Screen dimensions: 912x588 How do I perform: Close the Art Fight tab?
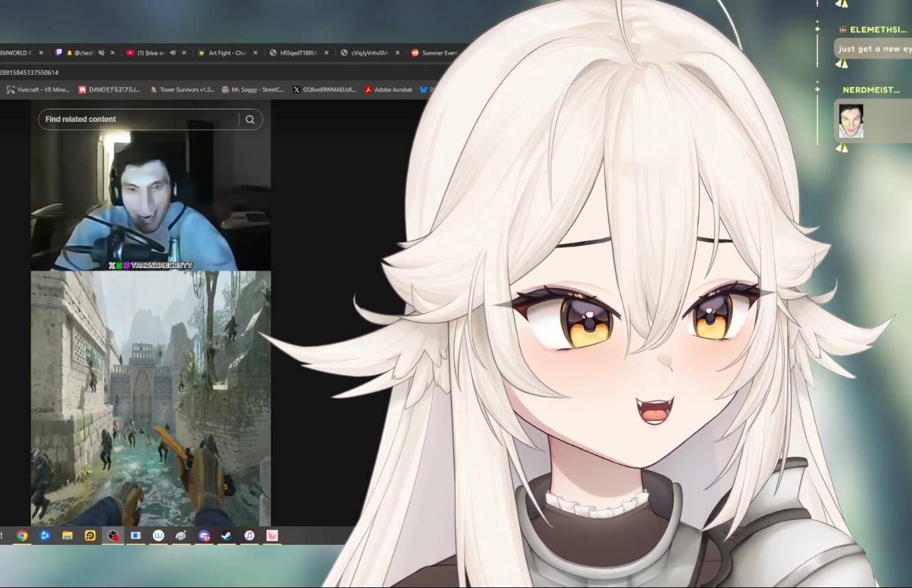click(255, 53)
